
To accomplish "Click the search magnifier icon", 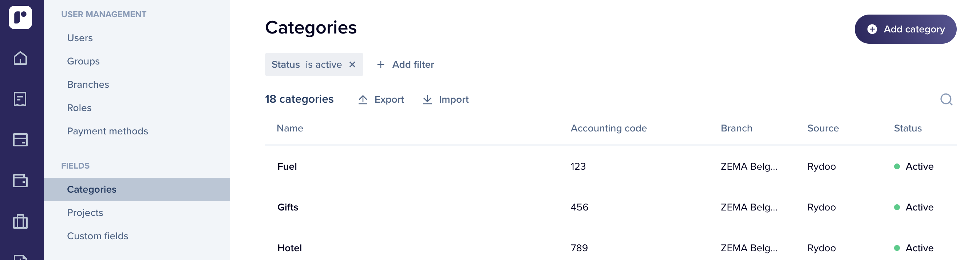I will click(x=946, y=99).
